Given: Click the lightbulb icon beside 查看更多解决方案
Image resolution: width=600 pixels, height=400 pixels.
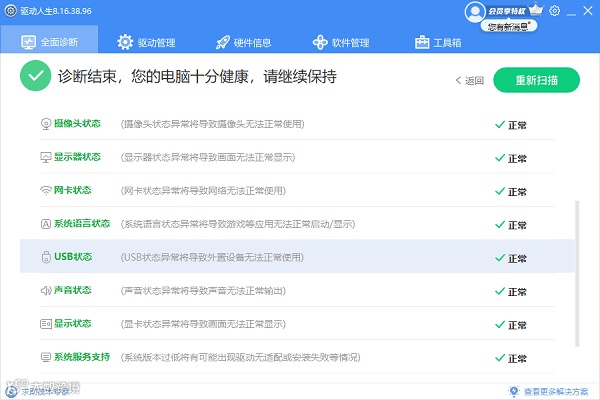Looking at the screenshot, I should tap(514, 391).
